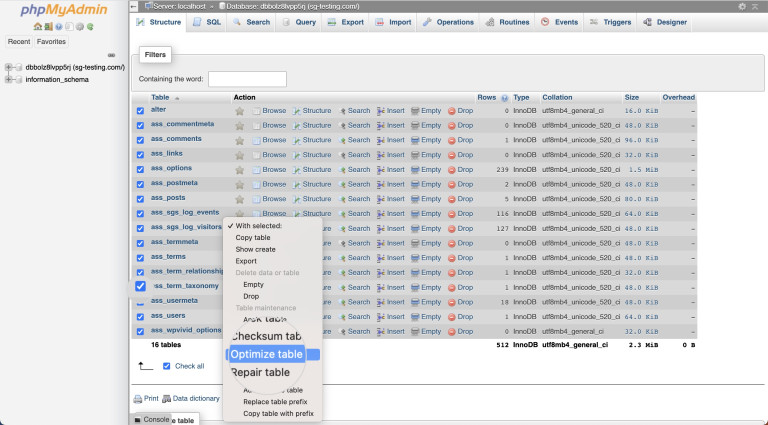Select Copy table in the dropdown menu
Image resolution: width=768 pixels, height=425 pixels.
(x=253, y=237)
